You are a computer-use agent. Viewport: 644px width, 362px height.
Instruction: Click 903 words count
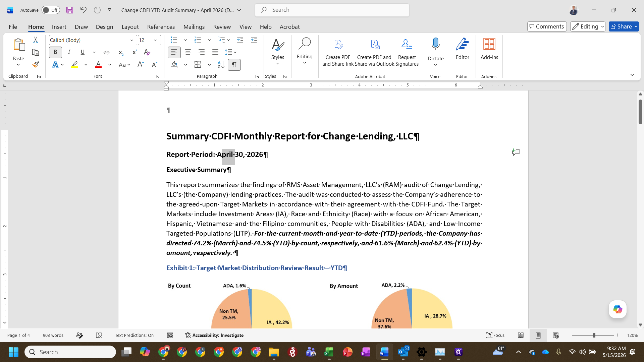(x=53, y=335)
